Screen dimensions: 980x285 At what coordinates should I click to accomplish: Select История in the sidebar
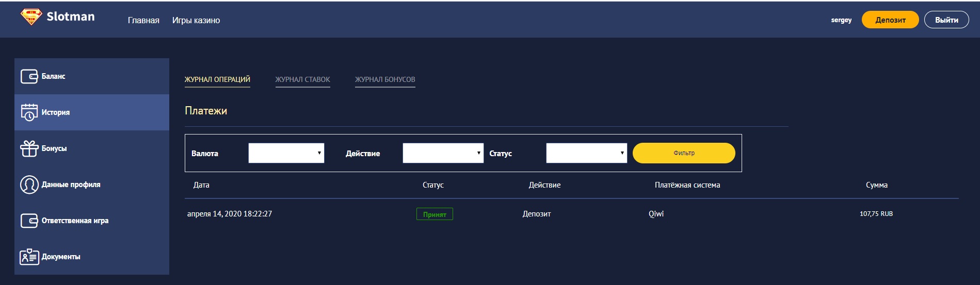(x=92, y=112)
